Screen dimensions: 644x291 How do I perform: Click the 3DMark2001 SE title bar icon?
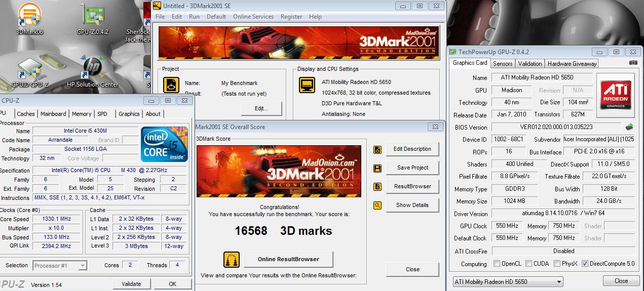(158, 6)
